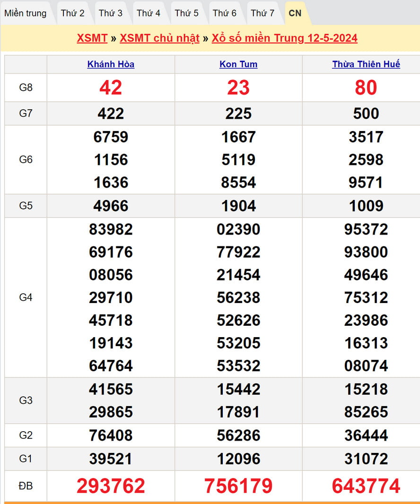Image resolution: width=420 pixels, height=504 pixels.
Task: Select the Thứ 3 tab
Action: point(111,13)
